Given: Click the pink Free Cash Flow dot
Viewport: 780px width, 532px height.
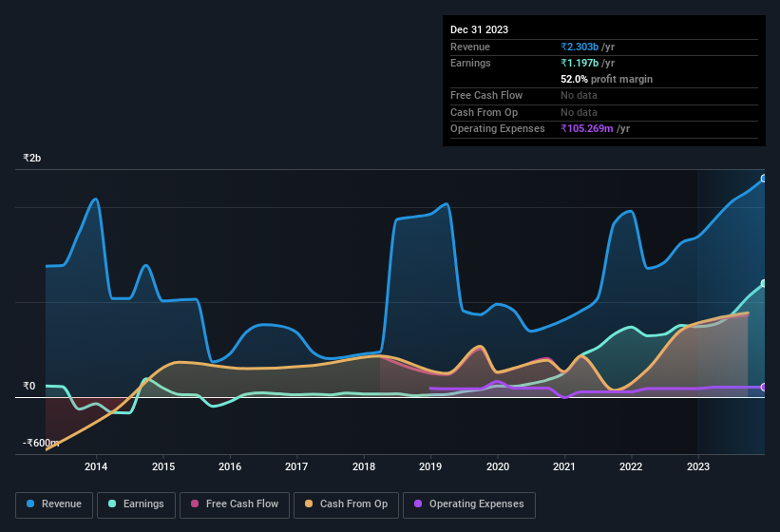Looking at the screenshot, I should tap(195, 504).
